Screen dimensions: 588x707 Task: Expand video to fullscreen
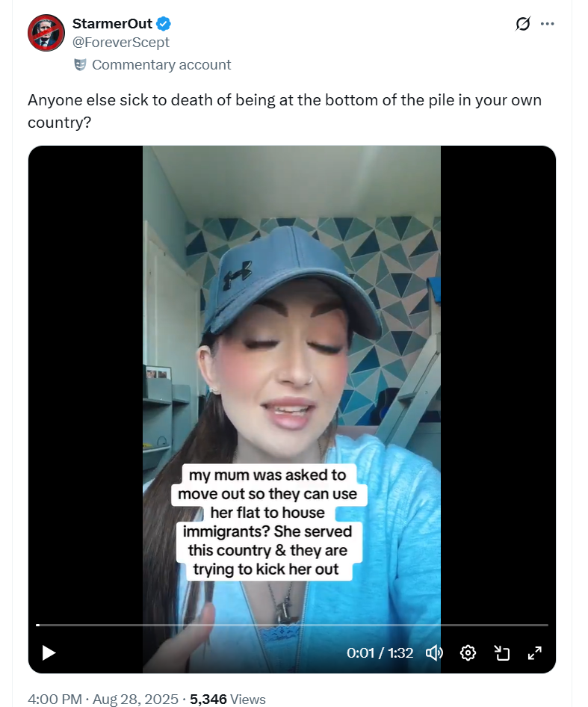[535, 652]
